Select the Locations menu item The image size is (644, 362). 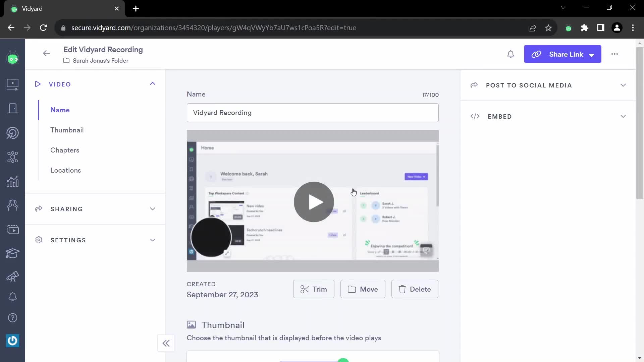(66, 170)
